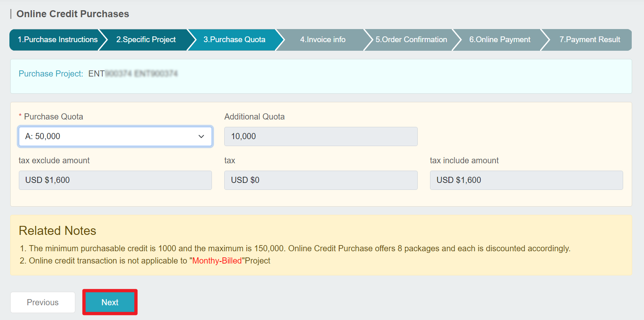Click the tax include amount field
Screen dimensions: 644x320
pos(526,180)
